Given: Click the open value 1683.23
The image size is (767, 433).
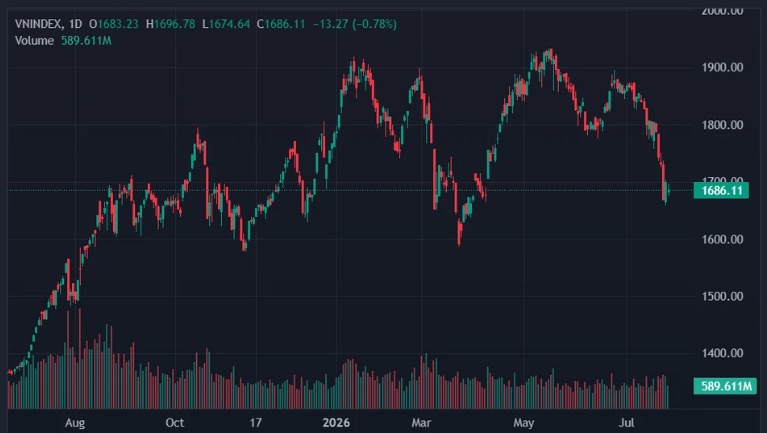Looking at the screenshot, I should 118,24.
